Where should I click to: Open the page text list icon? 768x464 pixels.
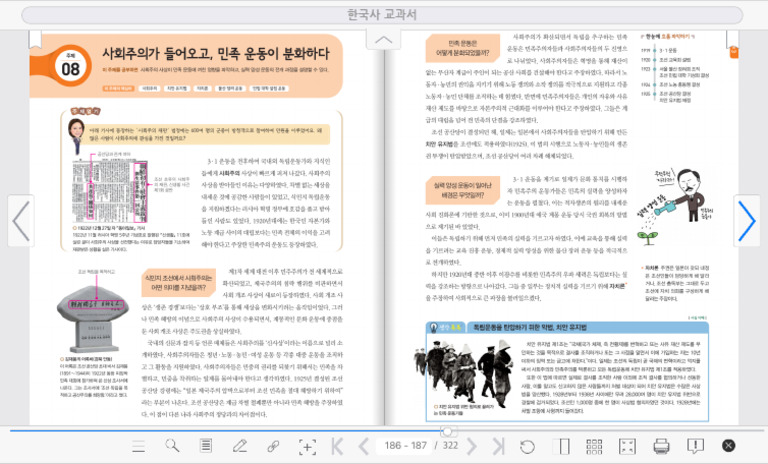206,445
